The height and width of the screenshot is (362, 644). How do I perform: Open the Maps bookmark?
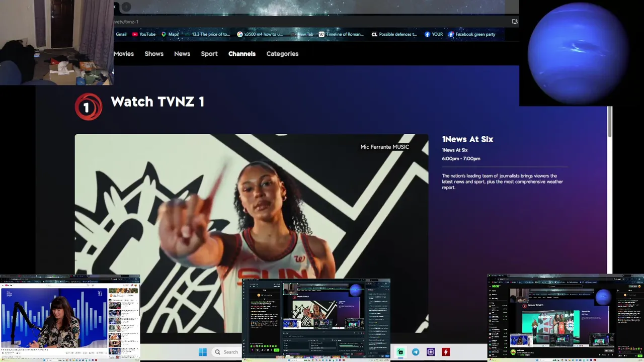[x=170, y=34]
